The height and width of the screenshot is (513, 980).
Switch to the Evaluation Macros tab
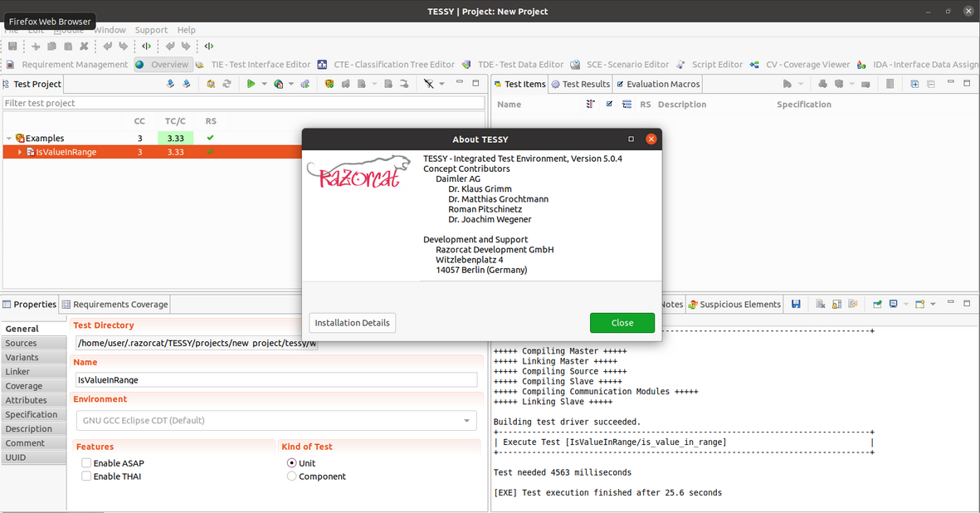coord(658,84)
